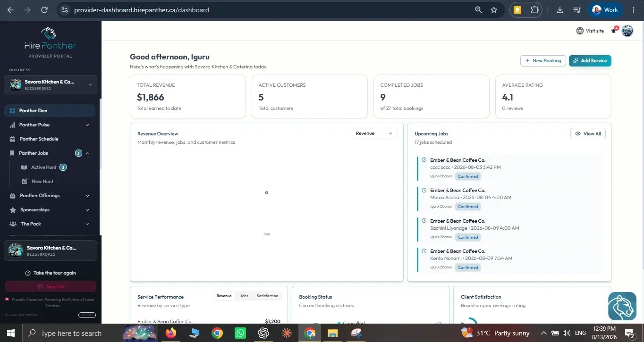Click The Pack people icon
This screenshot has width=644, height=342.
point(12,224)
